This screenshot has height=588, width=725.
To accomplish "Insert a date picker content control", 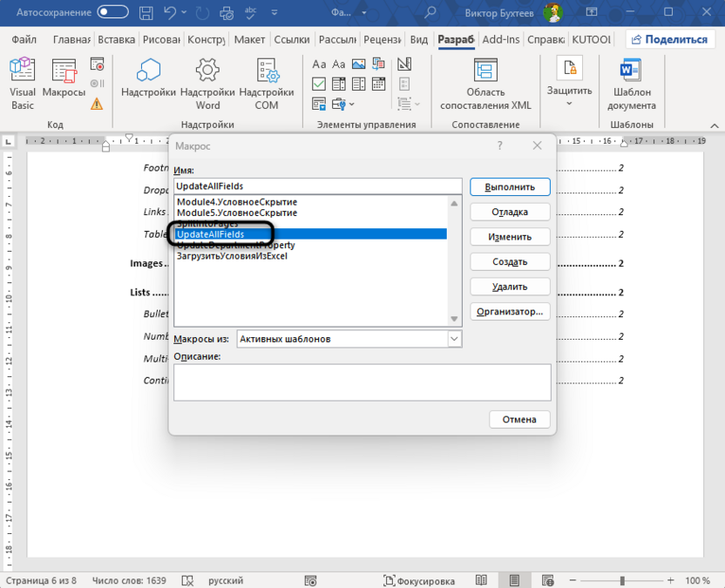I will [x=379, y=84].
